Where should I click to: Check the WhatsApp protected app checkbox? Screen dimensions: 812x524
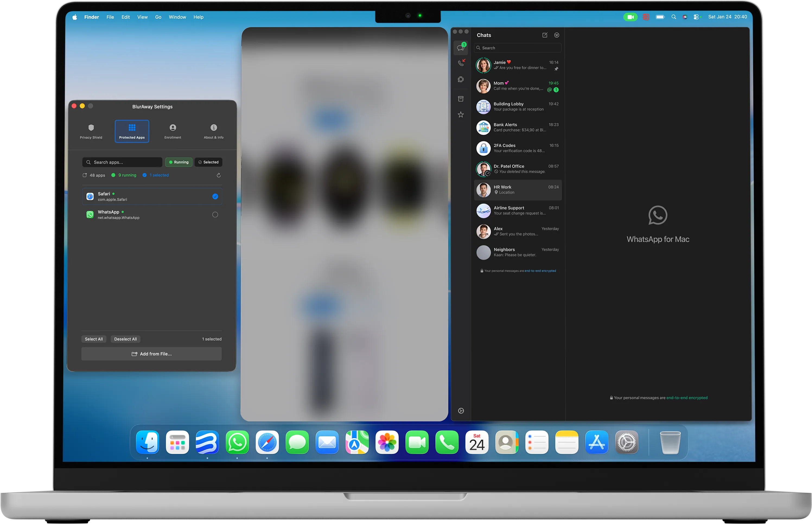215,215
